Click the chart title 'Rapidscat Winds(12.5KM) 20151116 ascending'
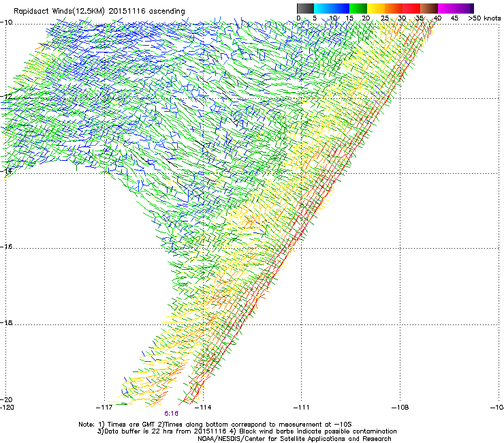The image size is (504, 443). point(99,12)
